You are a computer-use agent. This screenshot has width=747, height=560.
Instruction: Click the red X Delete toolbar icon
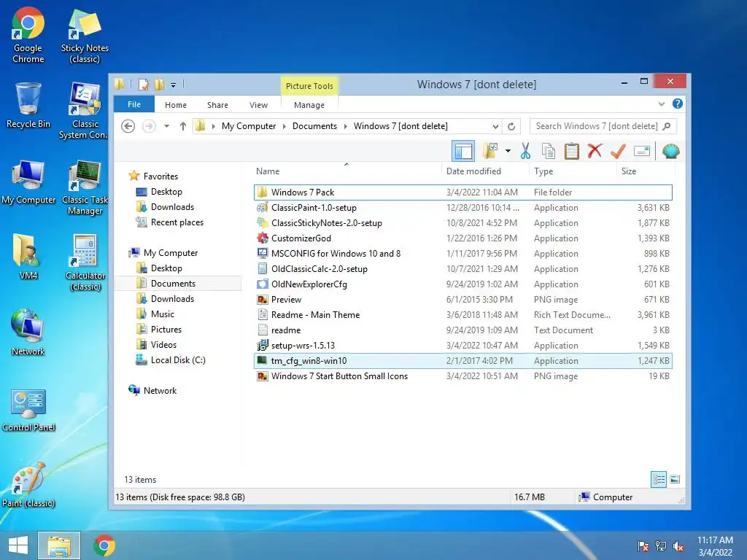[595, 152]
